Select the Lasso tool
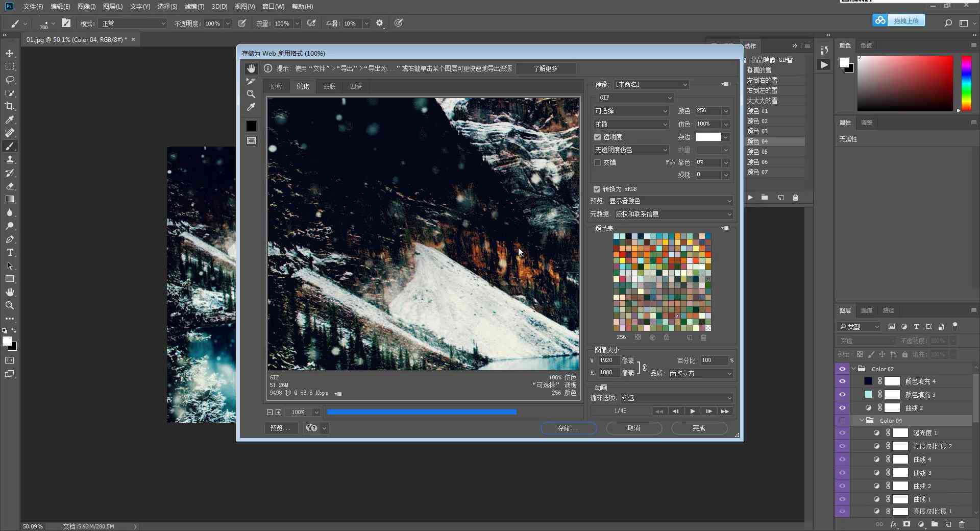Image resolution: width=980 pixels, height=531 pixels. pyautogui.click(x=10, y=80)
